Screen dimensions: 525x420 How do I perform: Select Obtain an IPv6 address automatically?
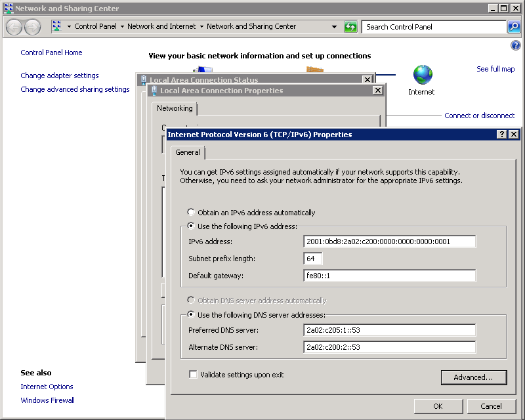tap(191, 213)
